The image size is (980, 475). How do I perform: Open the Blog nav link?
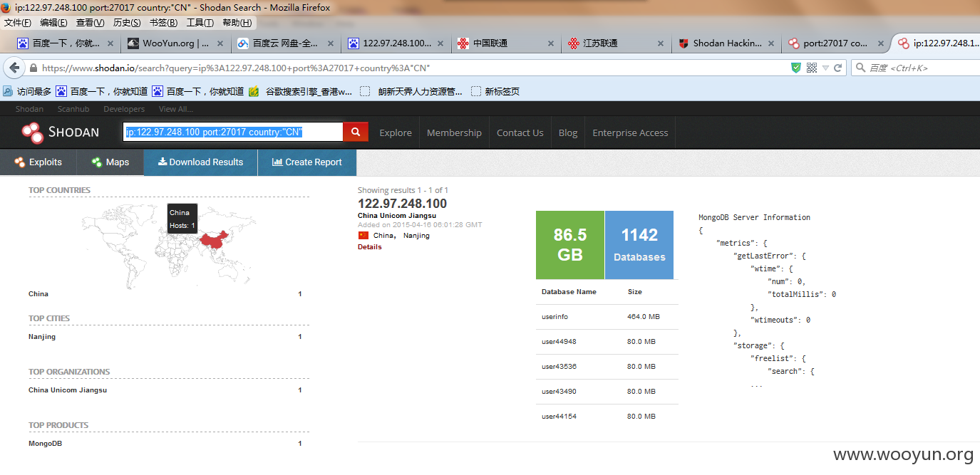pyautogui.click(x=568, y=132)
